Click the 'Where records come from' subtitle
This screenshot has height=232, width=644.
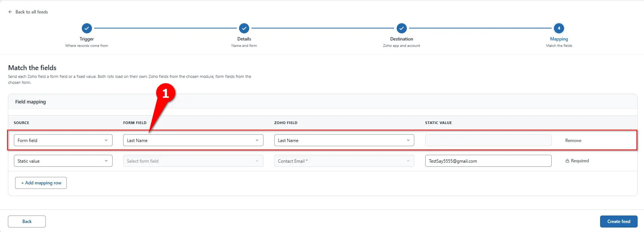tap(87, 46)
